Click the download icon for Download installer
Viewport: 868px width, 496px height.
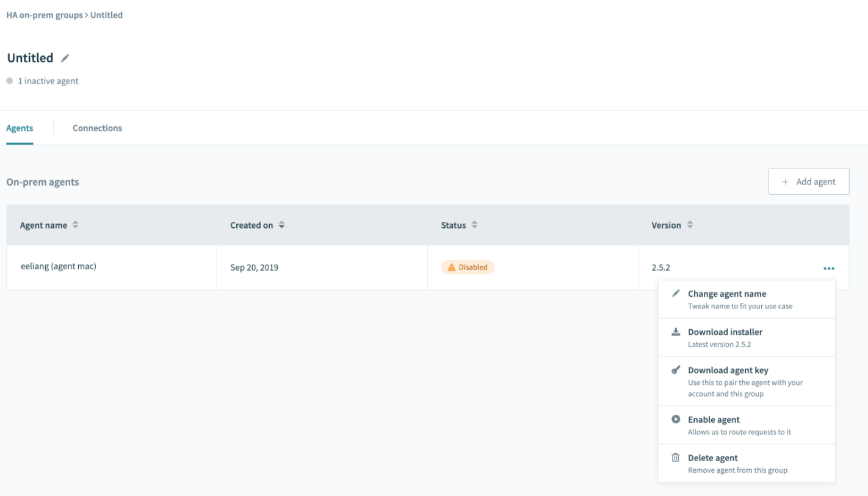pyautogui.click(x=676, y=332)
